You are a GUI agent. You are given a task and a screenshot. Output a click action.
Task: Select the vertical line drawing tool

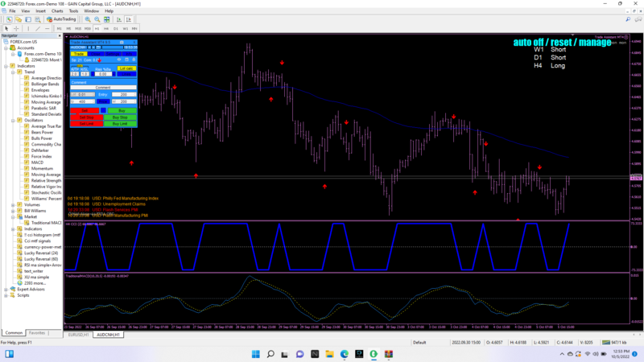coord(28,29)
